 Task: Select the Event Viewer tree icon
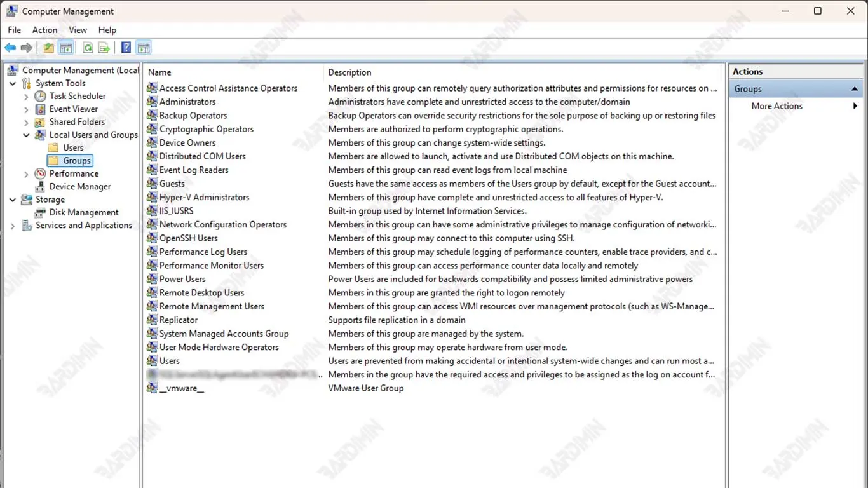point(40,109)
